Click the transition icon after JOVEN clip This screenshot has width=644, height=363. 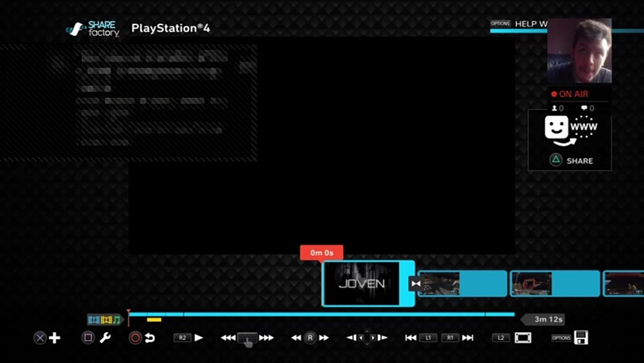point(415,283)
